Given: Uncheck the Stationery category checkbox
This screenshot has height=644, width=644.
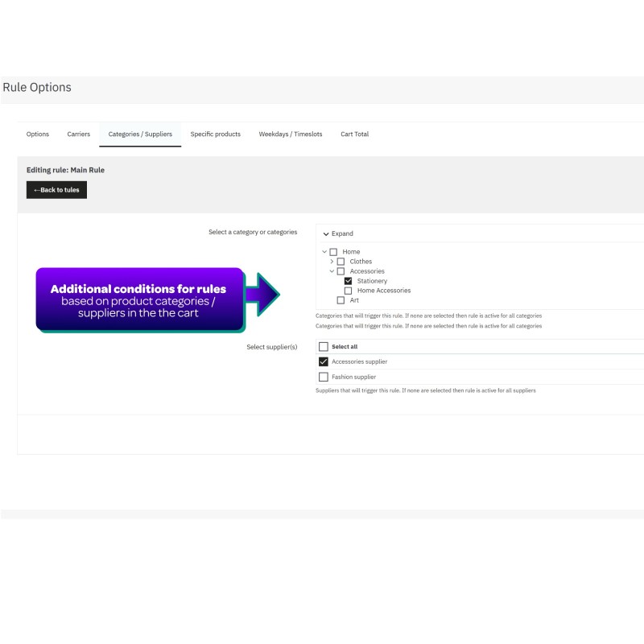Looking at the screenshot, I should click(349, 281).
